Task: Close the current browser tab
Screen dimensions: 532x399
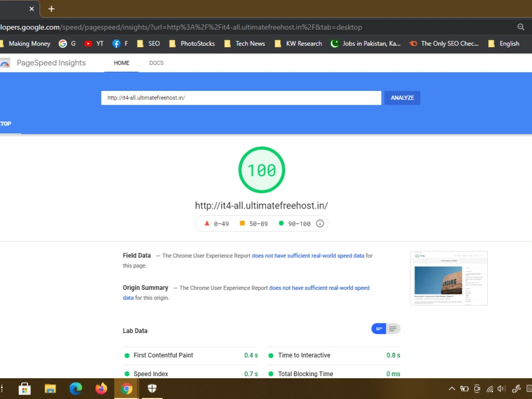Action: 31,9
